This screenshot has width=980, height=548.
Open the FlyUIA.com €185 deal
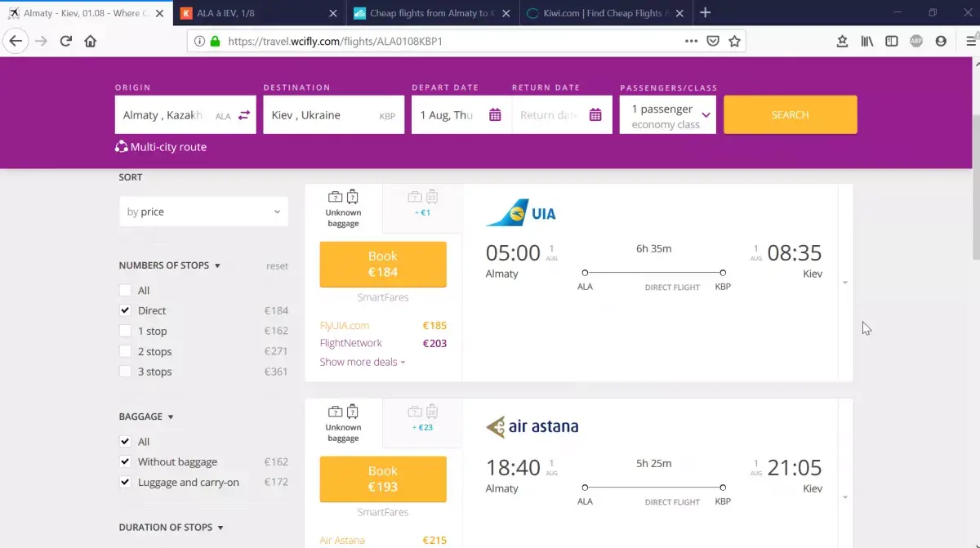383,325
